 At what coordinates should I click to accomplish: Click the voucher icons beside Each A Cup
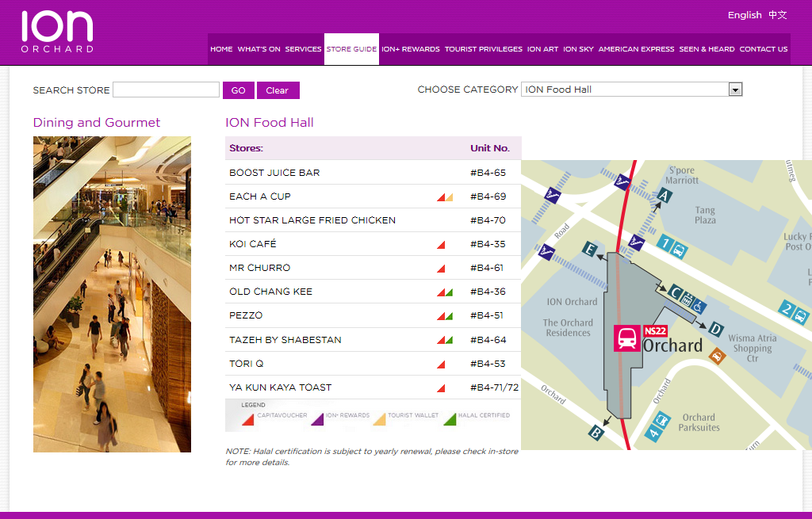coord(445,197)
